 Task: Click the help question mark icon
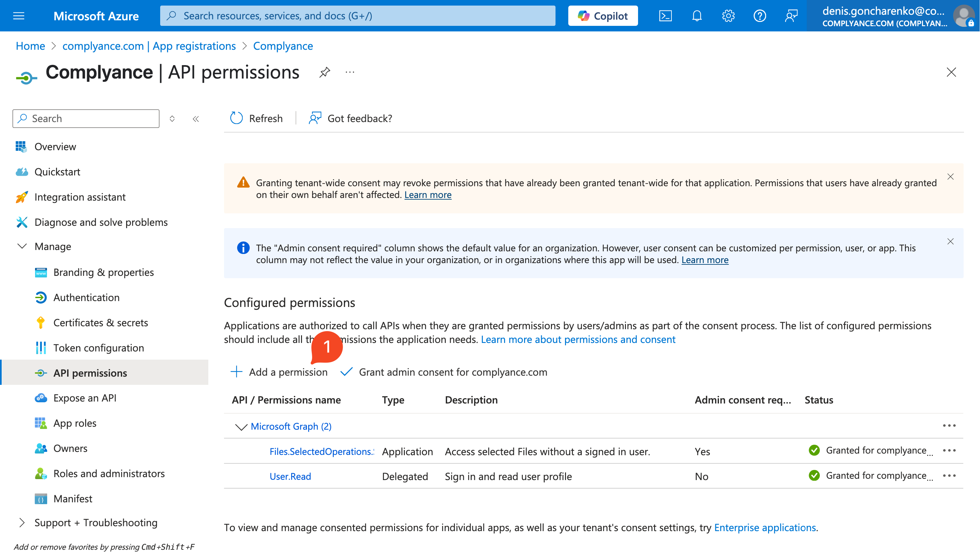pos(760,16)
